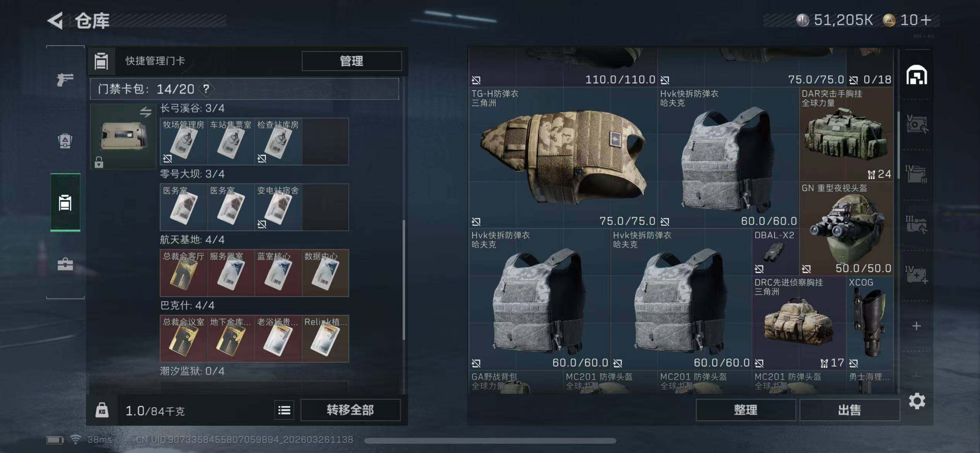Select the main stash house icon
The image size is (980, 453).
pyautogui.click(x=917, y=75)
